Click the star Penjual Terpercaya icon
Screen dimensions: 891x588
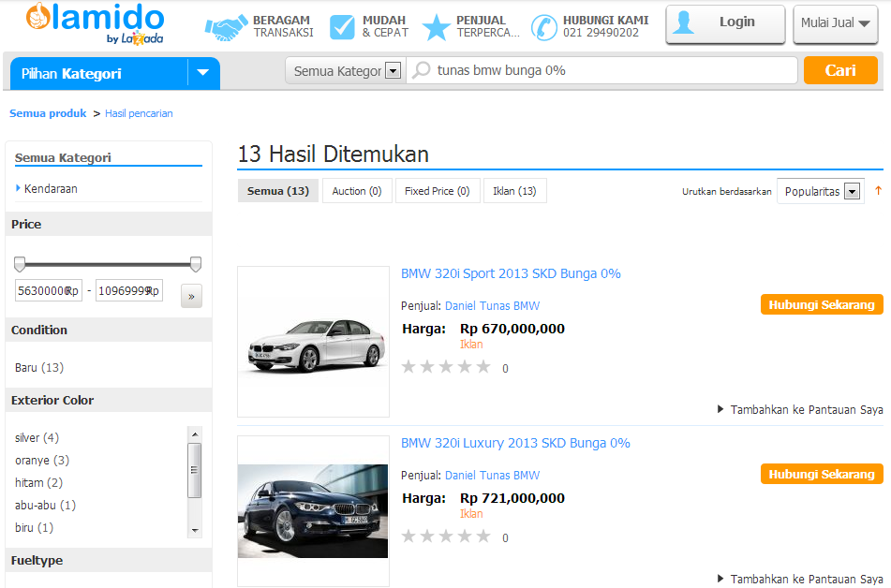click(x=437, y=27)
